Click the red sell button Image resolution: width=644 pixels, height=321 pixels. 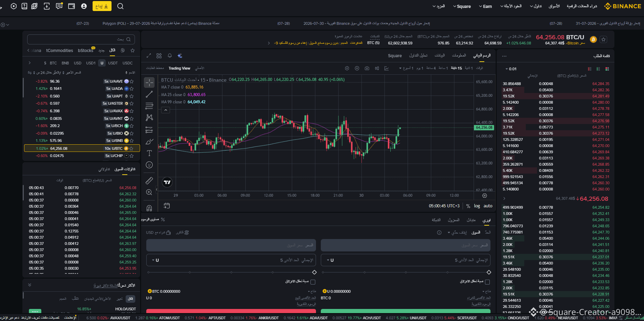[231, 311]
